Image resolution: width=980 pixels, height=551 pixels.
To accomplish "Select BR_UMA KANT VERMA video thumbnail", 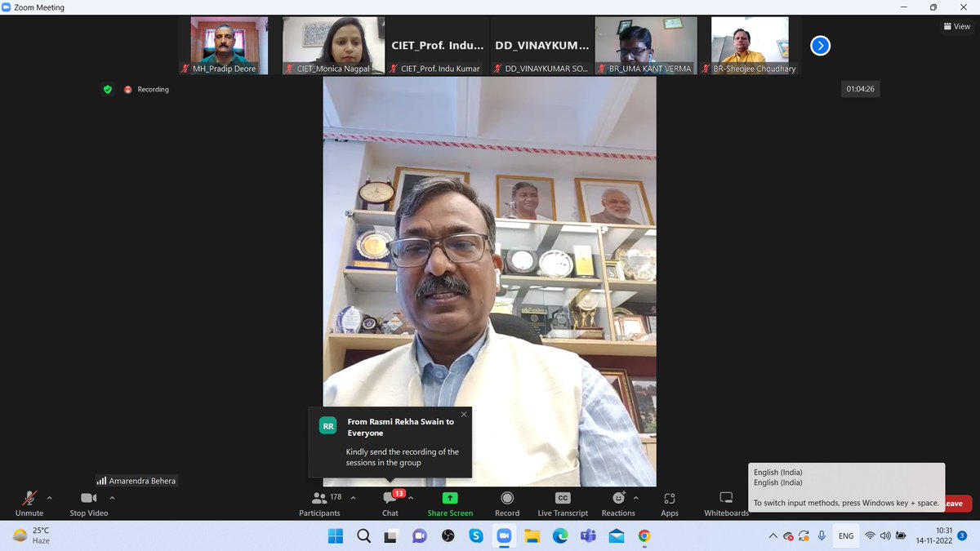I will 645,46.
